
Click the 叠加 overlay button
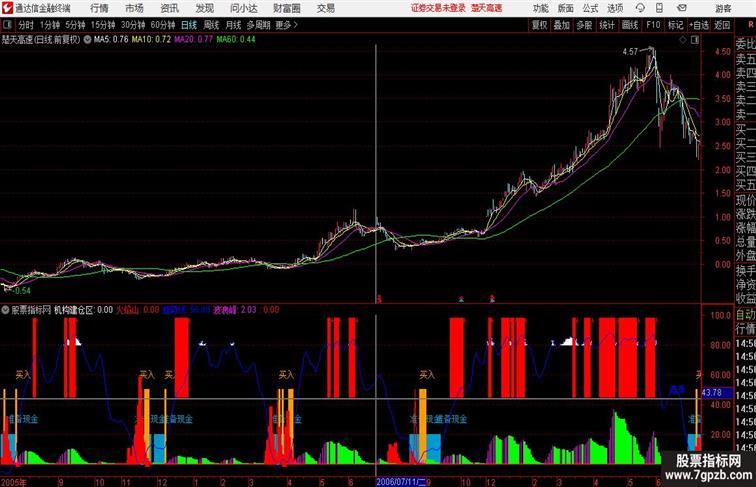(562, 25)
